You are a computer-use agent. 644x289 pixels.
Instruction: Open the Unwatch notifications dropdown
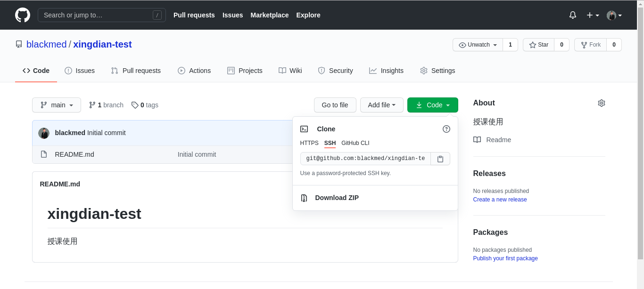(478, 45)
